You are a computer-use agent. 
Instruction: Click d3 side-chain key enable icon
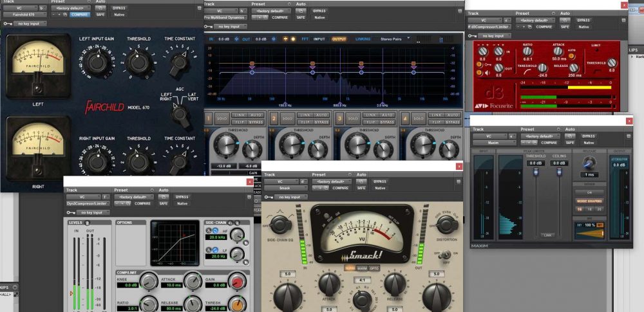click(479, 64)
